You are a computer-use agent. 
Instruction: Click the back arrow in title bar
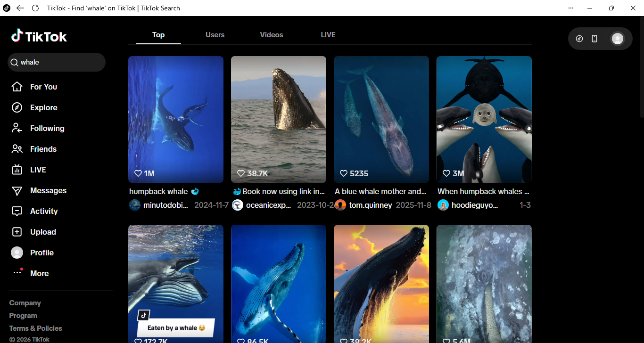tap(20, 8)
